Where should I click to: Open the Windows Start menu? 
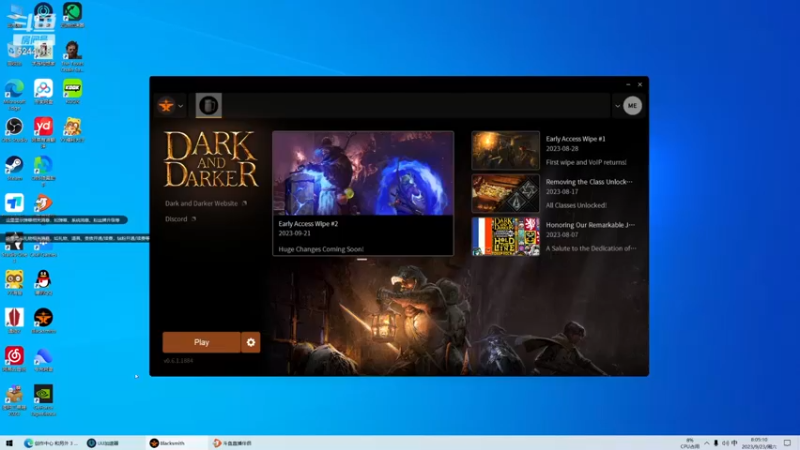coord(9,443)
